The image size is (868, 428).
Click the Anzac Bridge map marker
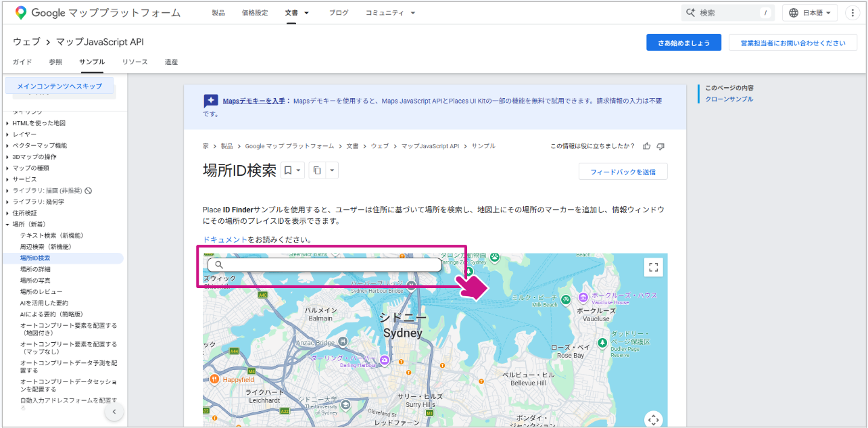343,342
